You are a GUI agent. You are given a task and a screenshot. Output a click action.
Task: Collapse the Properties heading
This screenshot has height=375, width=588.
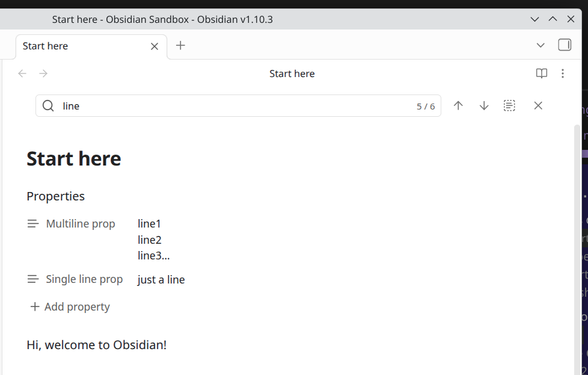coord(55,196)
